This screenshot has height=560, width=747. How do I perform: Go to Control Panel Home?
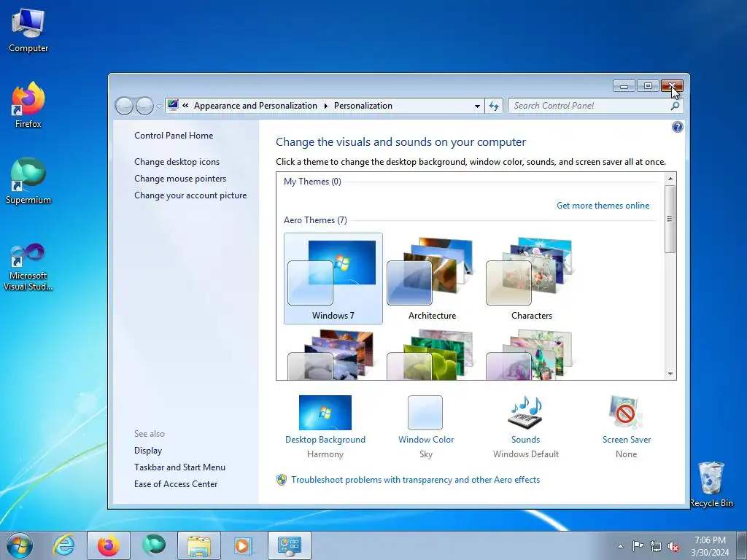(174, 135)
